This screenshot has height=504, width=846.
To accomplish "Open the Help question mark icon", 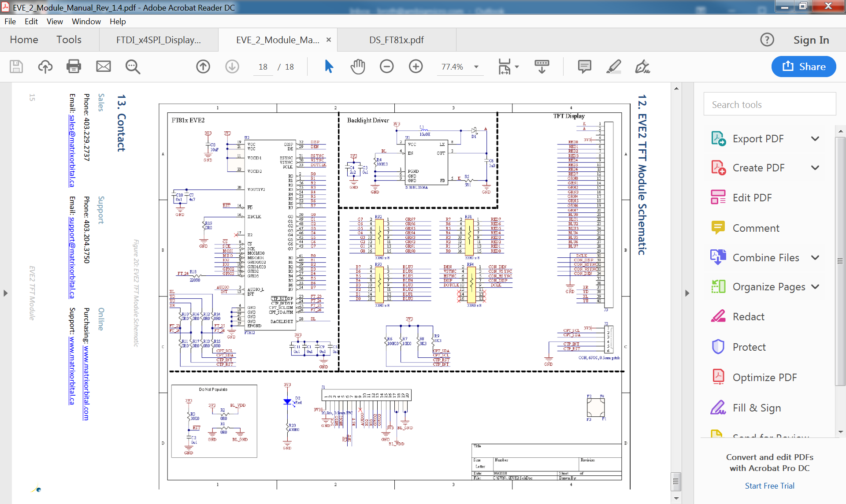I will [x=767, y=40].
